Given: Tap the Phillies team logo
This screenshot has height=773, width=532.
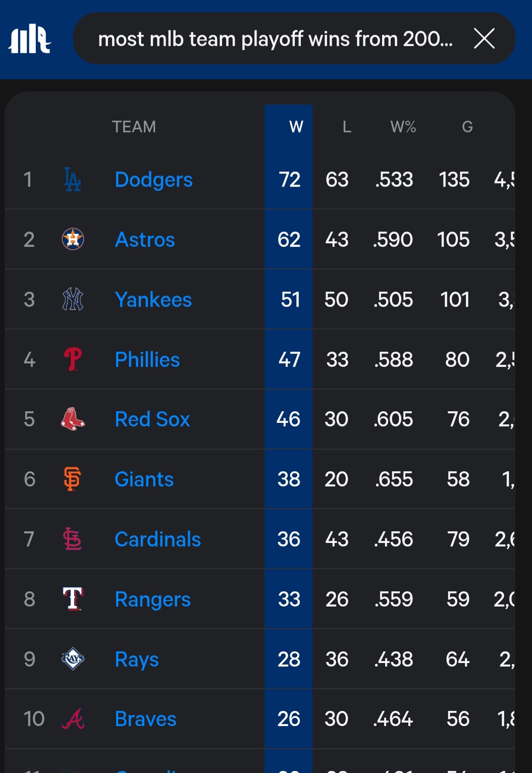Looking at the screenshot, I should pyautogui.click(x=73, y=359).
